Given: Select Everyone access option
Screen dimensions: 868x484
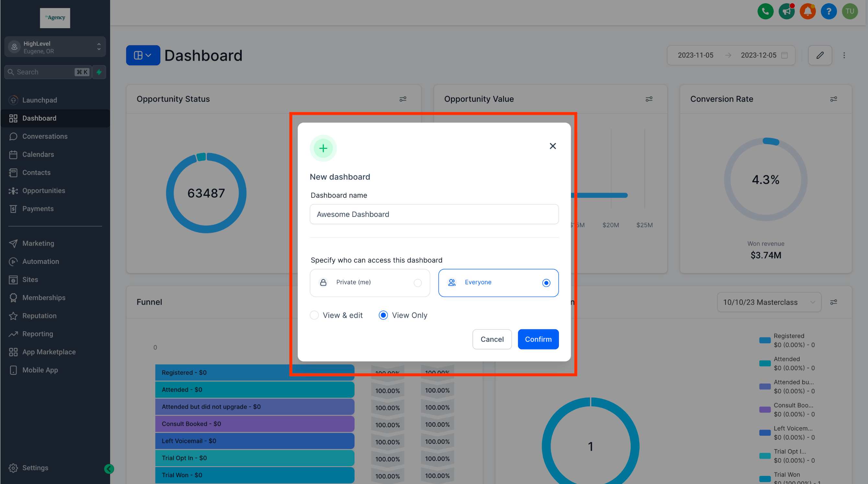Looking at the screenshot, I should coord(498,283).
